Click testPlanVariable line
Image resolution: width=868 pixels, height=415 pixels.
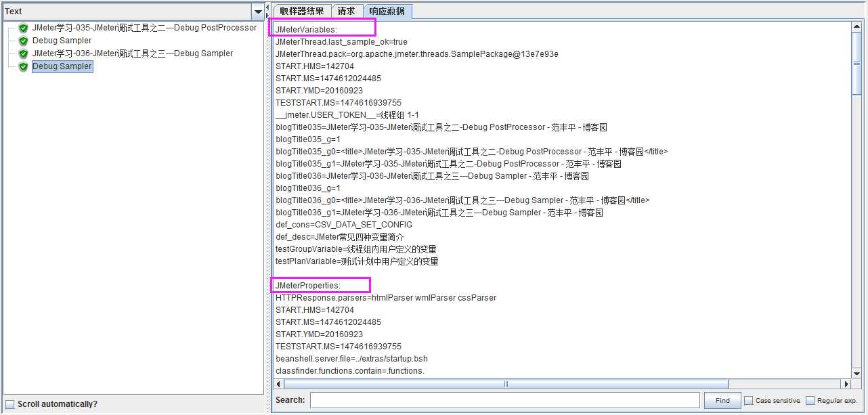[357, 261]
